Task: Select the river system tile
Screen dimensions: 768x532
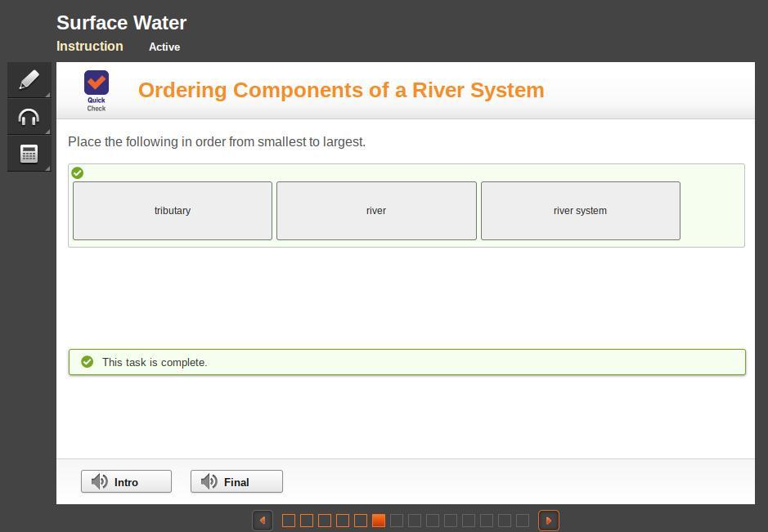Action: point(581,211)
